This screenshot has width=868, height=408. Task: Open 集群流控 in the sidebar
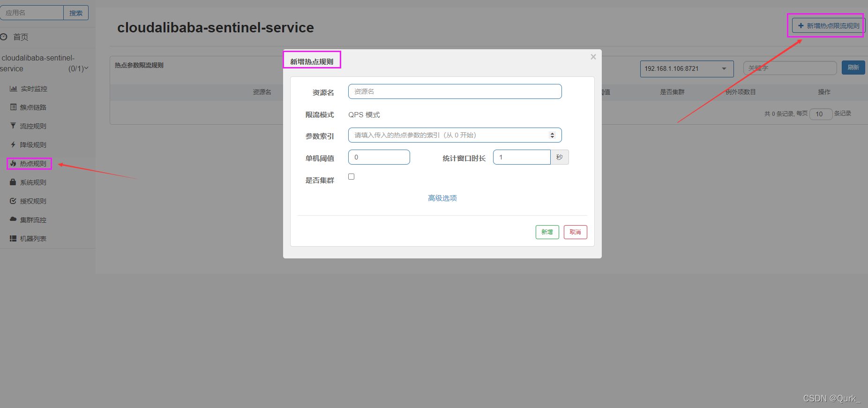[33, 220]
